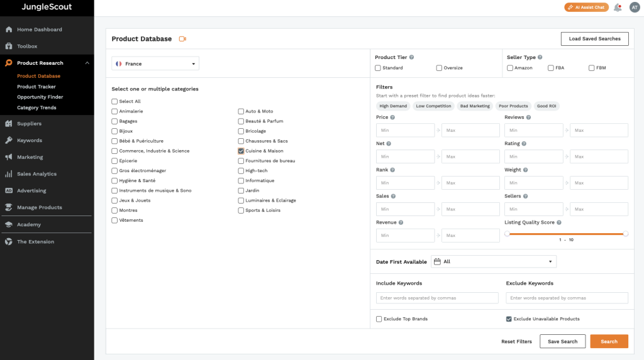
Task: Click the Save Search button
Action: (x=563, y=342)
